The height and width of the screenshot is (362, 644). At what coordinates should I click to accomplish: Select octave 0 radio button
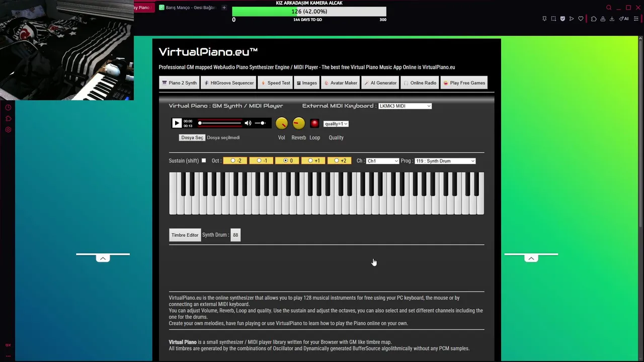point(285,161)
